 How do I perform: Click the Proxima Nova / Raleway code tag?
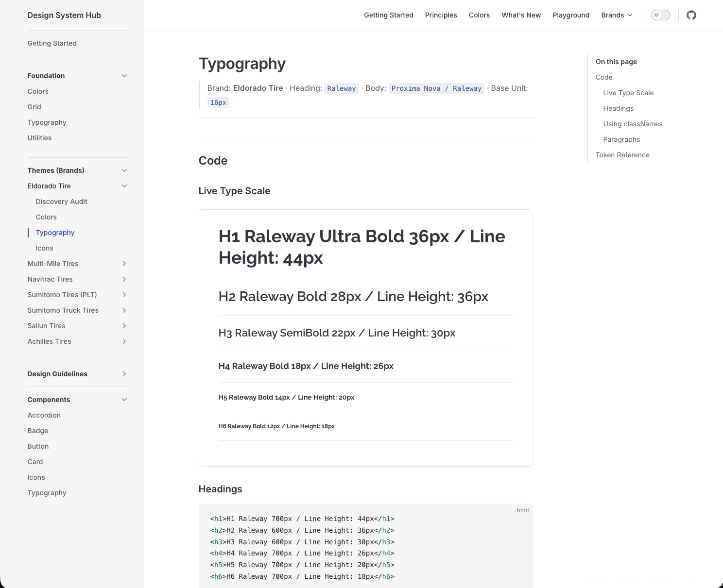pyautogui.click(x=436, y=88)
